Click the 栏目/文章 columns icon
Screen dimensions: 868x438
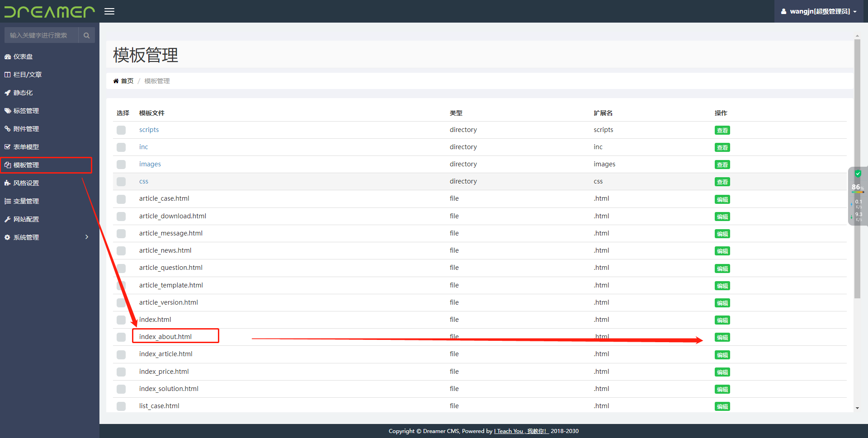[8, 75]
